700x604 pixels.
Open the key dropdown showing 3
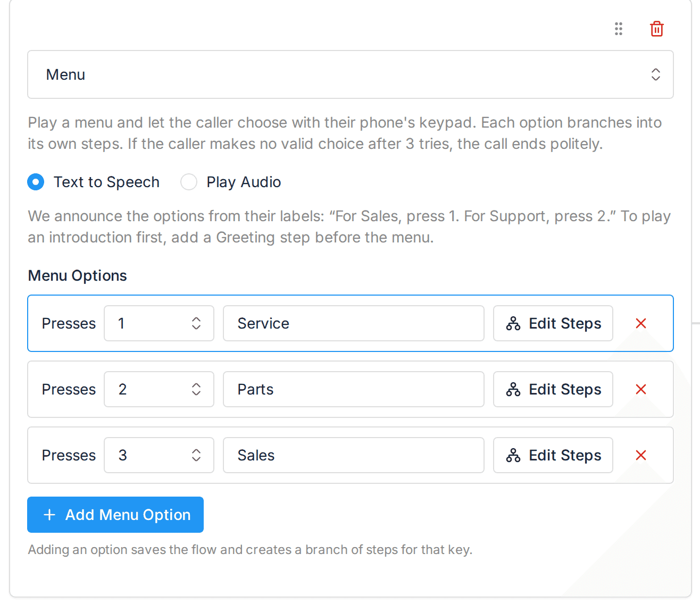[x=159, y=455]
